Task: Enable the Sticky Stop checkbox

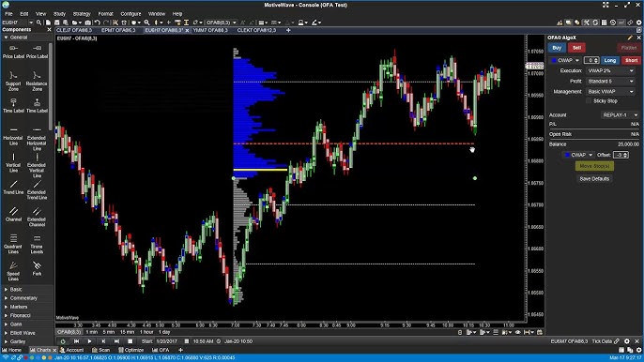Action: [589, 101]
